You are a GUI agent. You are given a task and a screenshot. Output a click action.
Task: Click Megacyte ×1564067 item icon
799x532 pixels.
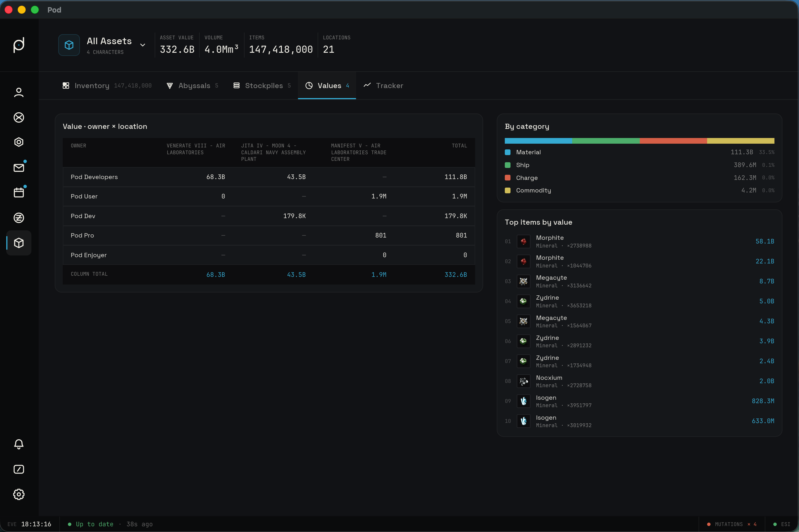pos(523,321)
